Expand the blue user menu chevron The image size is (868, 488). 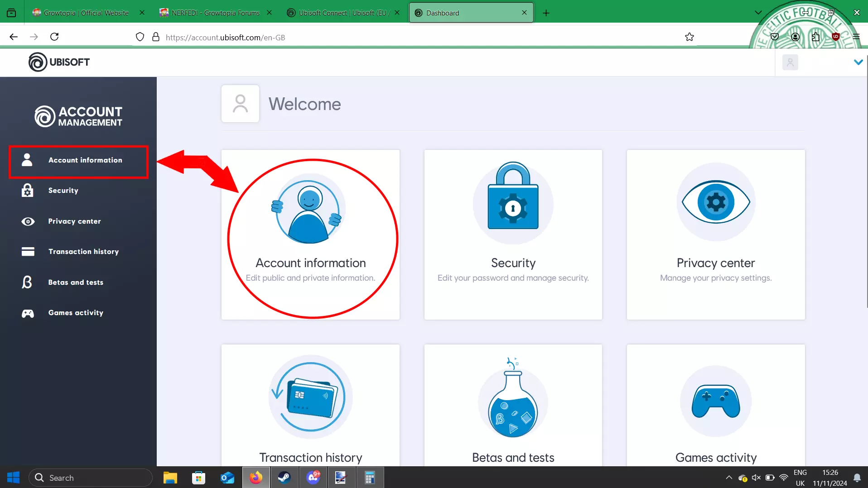coord(858,62)
